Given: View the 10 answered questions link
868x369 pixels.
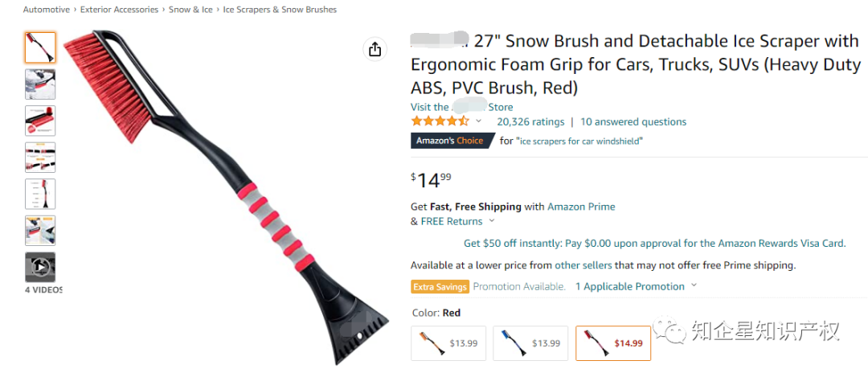Looking at the screenshot, I should coord(633,121).
